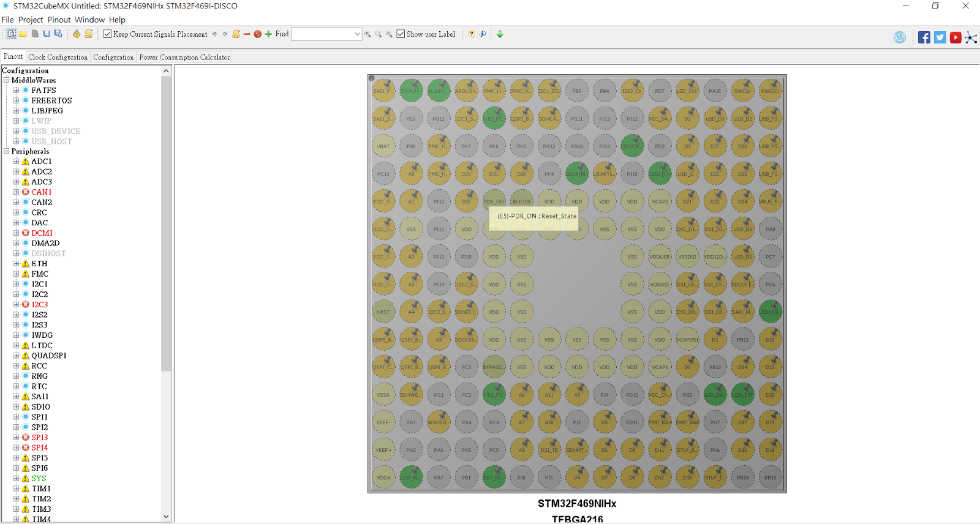Open the Pinout menu
This screenshot has width=980, height=524.
pyautogui.click(x=59, y=20)
